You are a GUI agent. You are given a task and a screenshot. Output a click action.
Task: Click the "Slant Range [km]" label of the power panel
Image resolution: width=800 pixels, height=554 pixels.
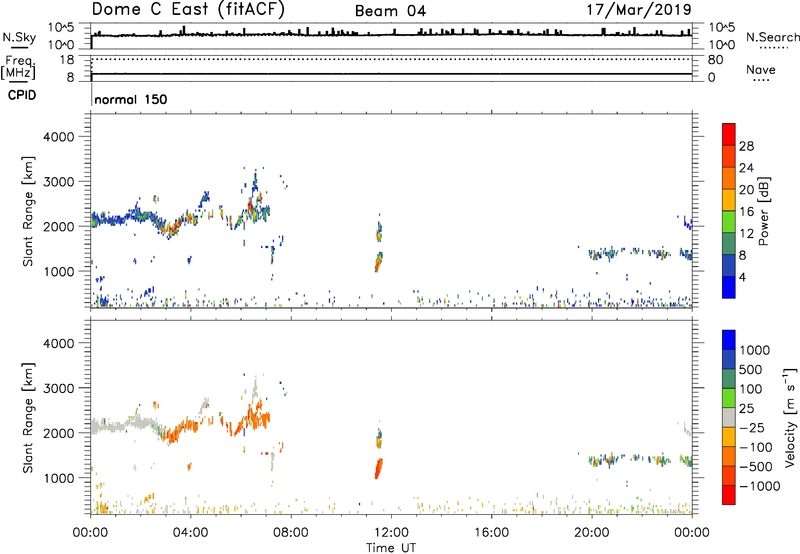28,211
